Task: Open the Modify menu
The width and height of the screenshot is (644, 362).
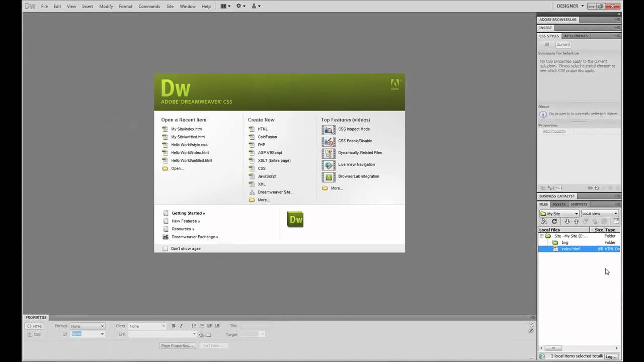Action: 106,7
